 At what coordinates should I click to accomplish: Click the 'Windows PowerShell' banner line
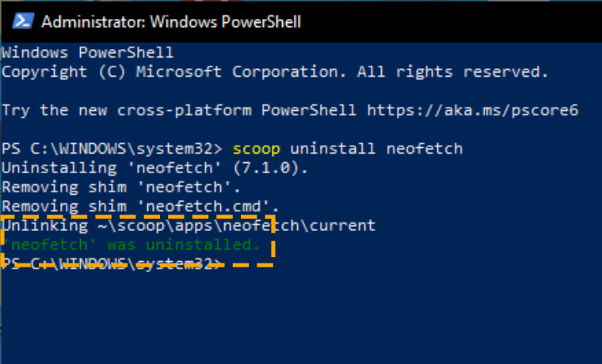tap(88, 52)
